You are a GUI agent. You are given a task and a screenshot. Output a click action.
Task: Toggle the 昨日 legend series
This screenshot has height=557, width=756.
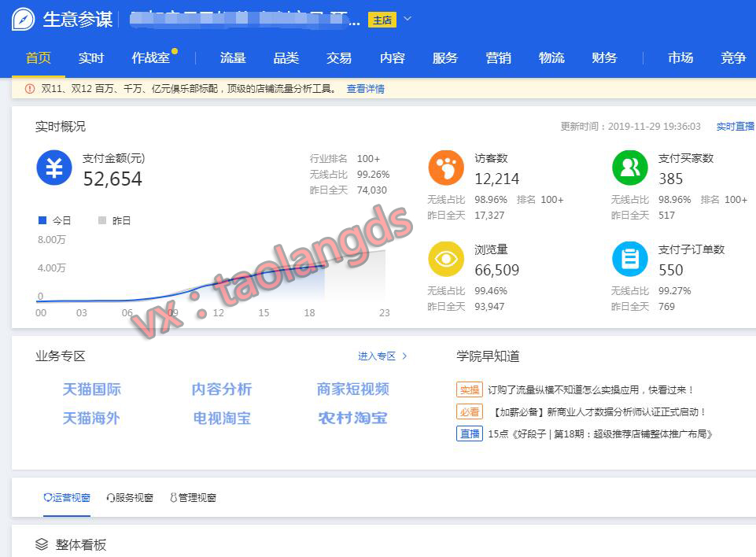(114, 220)
